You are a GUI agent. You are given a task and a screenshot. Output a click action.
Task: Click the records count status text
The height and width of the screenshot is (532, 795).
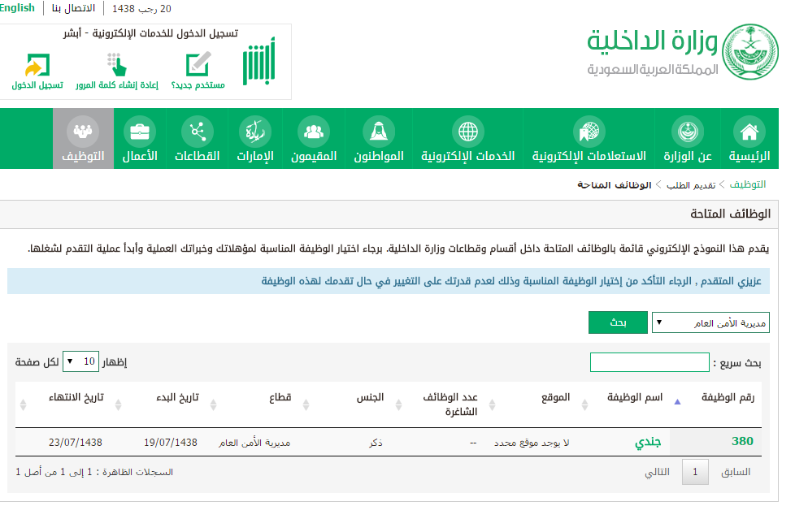(x=94, y=472)
